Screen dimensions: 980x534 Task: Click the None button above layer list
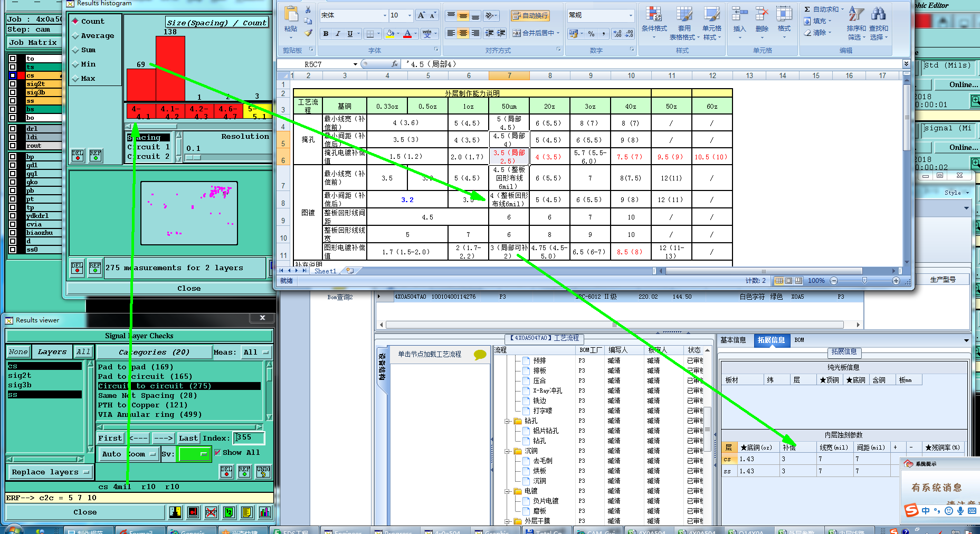18,352
